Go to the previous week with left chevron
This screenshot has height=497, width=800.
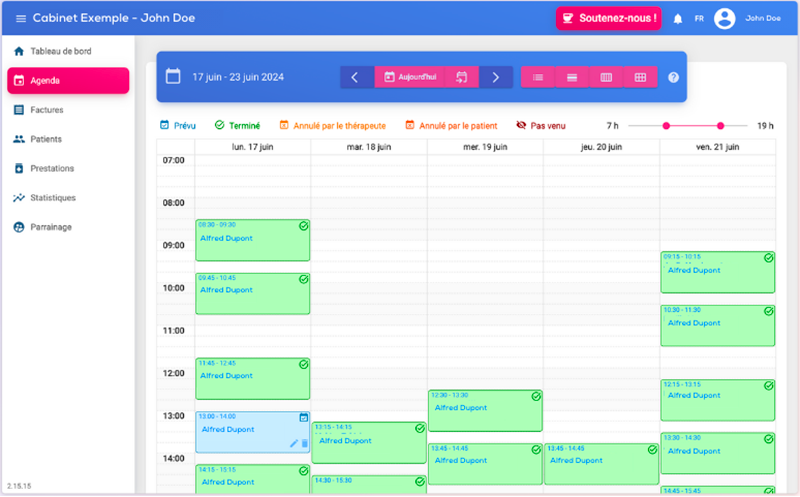[356, 77]
